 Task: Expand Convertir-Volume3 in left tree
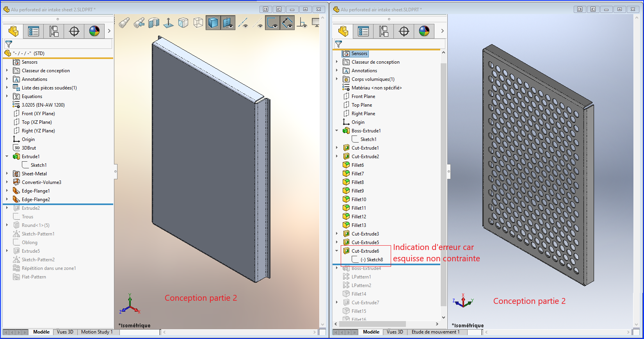(x=7, y=182)
